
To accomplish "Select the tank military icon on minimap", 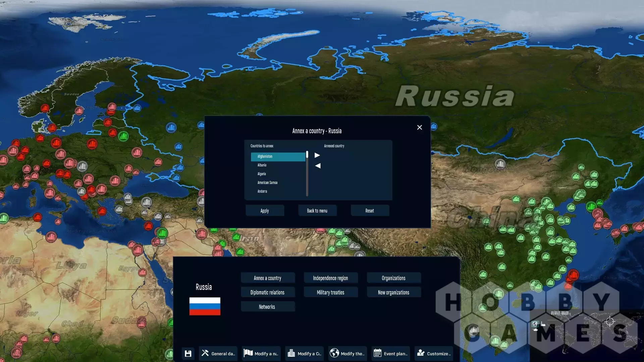I will coord(535,330).
